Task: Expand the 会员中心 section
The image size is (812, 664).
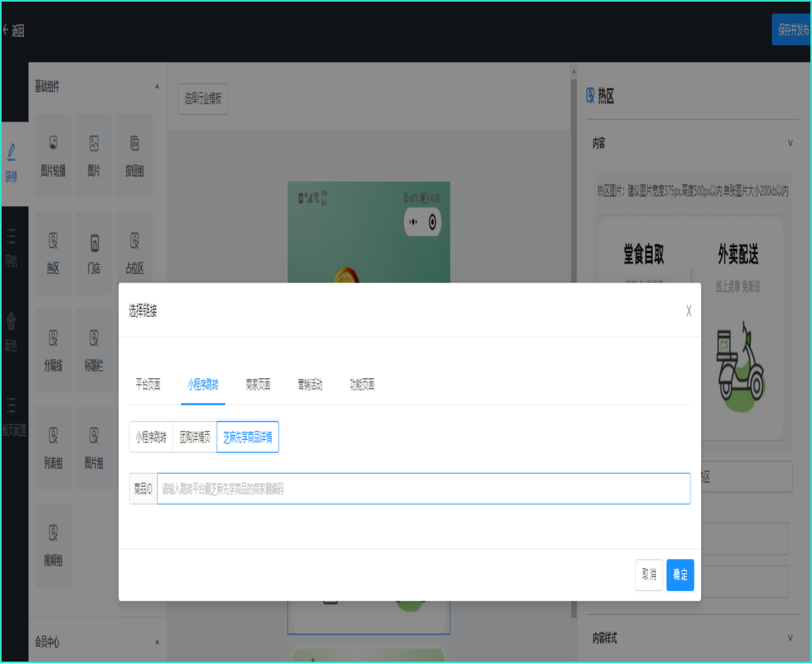Action: pyautogui.click(x=156, y=642)
